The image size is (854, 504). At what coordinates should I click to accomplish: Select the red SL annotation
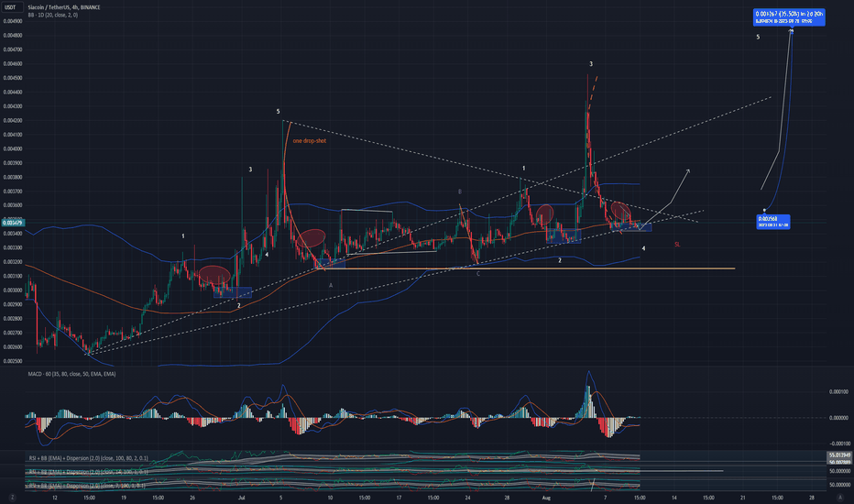click(x=677, y=245)
